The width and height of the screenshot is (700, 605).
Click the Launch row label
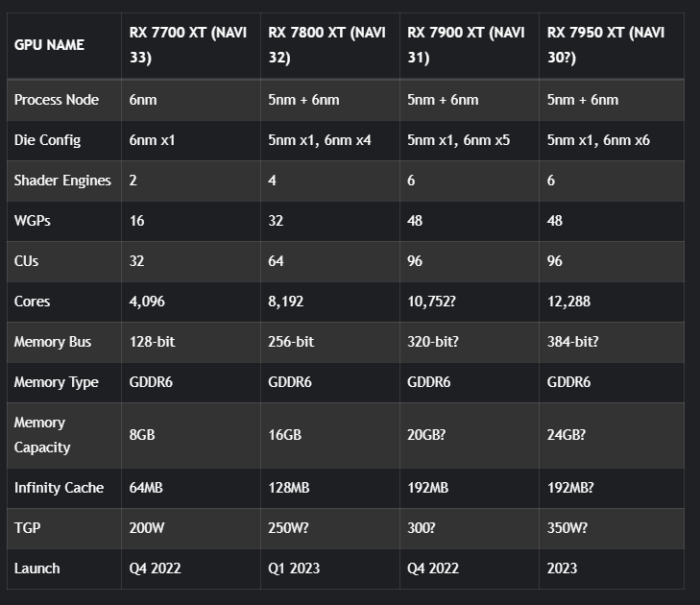click(36, 569)
